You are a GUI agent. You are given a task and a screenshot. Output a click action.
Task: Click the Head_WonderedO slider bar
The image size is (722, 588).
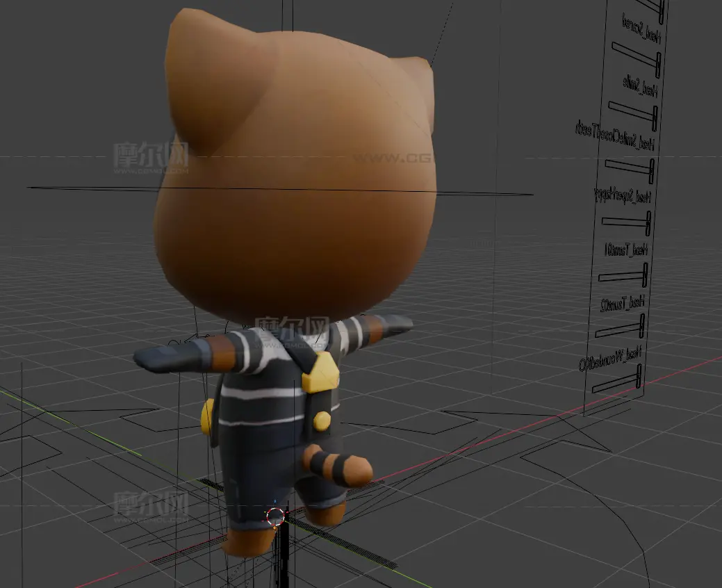tap(617, 379)
